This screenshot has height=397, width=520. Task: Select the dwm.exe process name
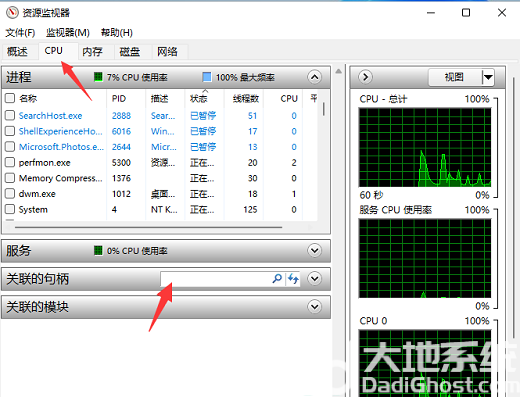[x=37, y=194]
